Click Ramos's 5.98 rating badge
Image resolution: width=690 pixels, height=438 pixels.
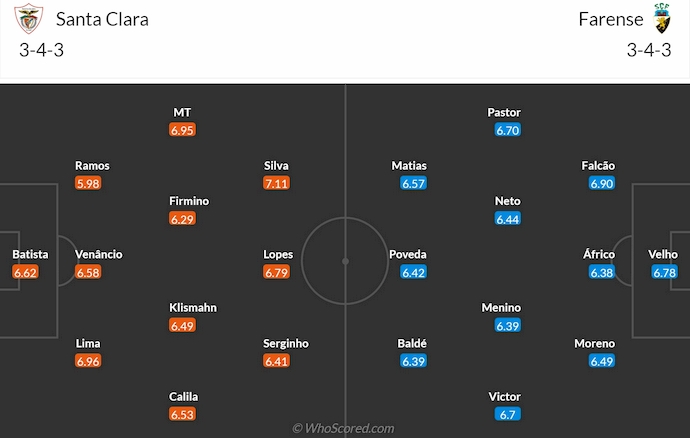89,183
